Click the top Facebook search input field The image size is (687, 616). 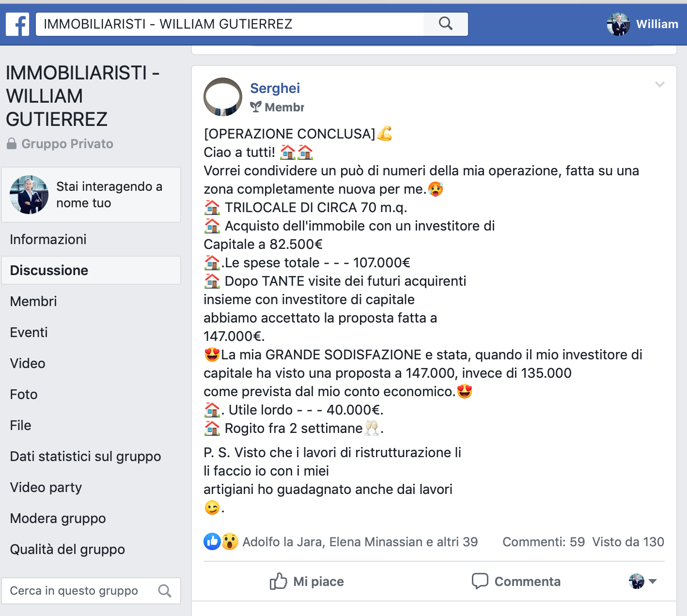click(230, 24)
